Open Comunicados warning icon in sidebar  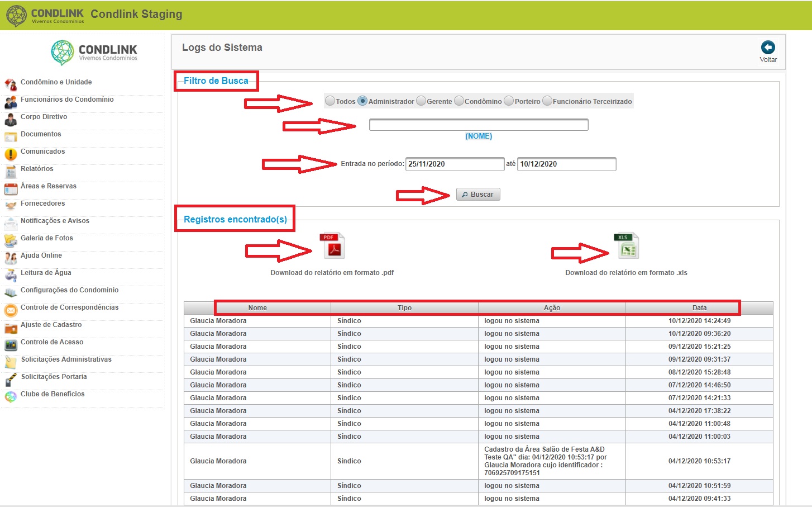click(11, 154)
